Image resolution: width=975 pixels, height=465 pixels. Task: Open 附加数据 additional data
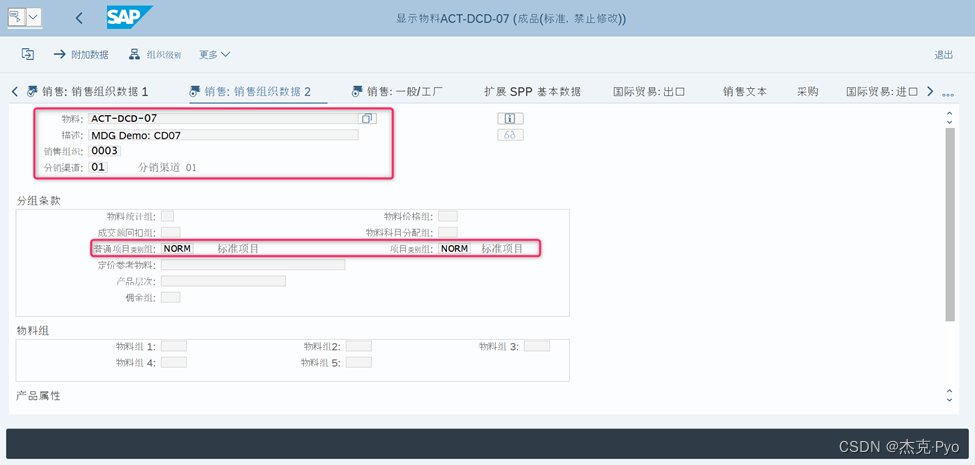(x=81, y=55)
